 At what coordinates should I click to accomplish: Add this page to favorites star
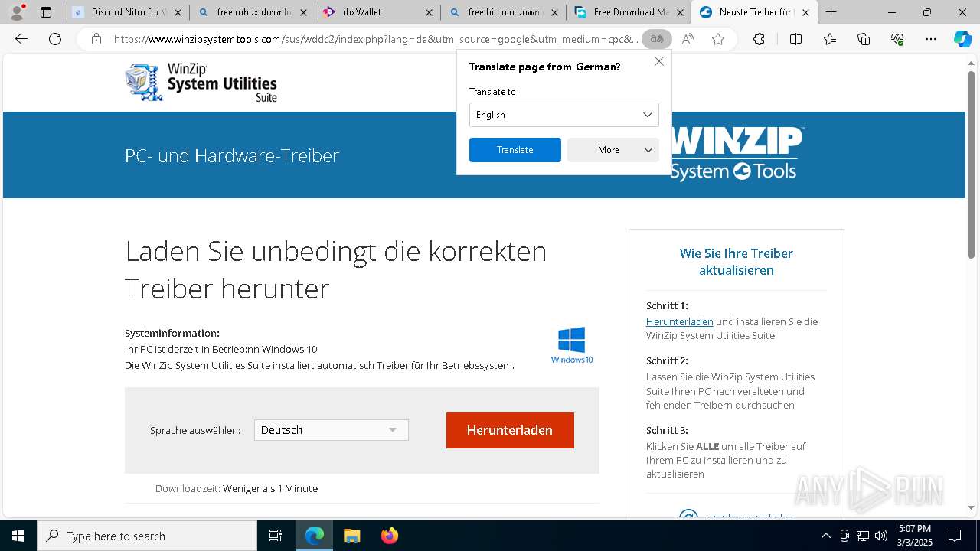pos(718,39)
